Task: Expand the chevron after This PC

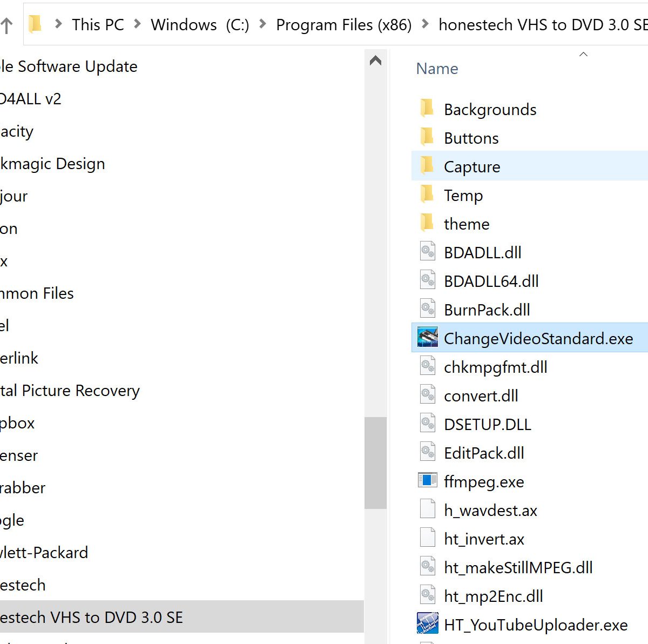Action: coord(137,24)
